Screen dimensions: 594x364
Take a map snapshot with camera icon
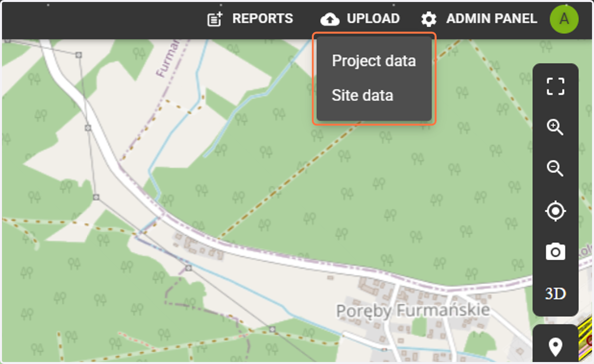555,252
